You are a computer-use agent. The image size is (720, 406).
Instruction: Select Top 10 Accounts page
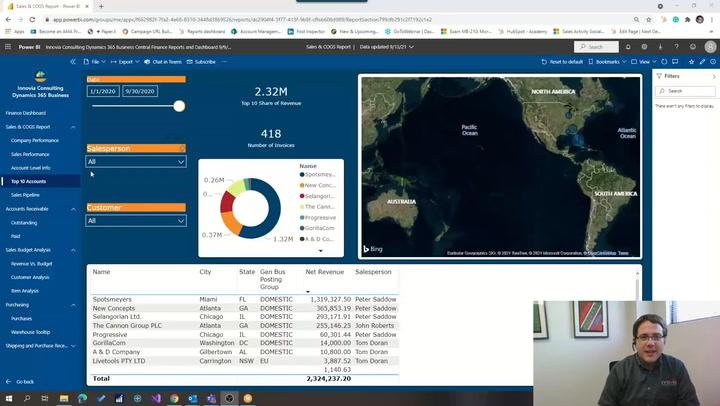point(28,181)
